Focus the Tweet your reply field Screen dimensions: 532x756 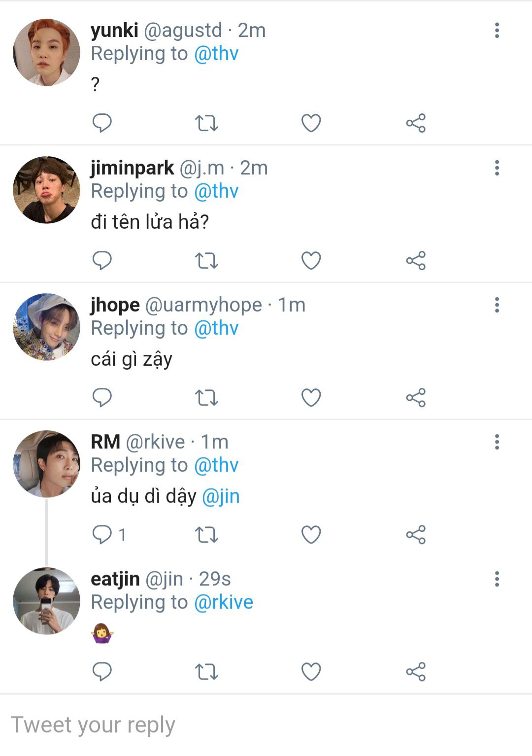266,725
